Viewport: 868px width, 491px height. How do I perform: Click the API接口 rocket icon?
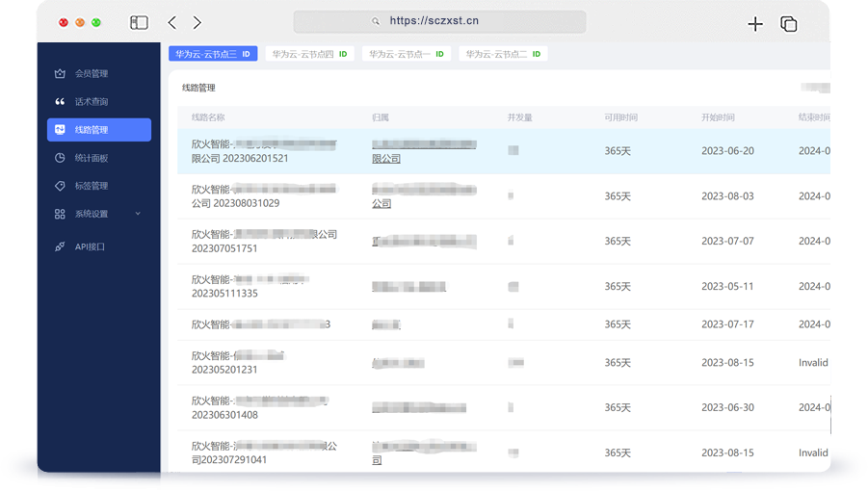(60, 247)
